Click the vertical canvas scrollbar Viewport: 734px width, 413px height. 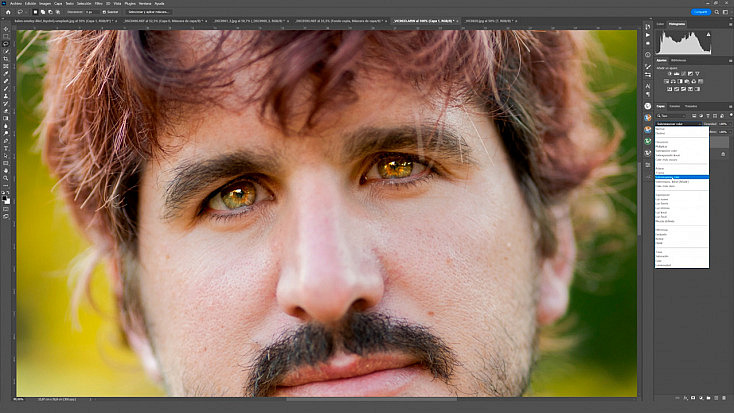click(639, 199)
